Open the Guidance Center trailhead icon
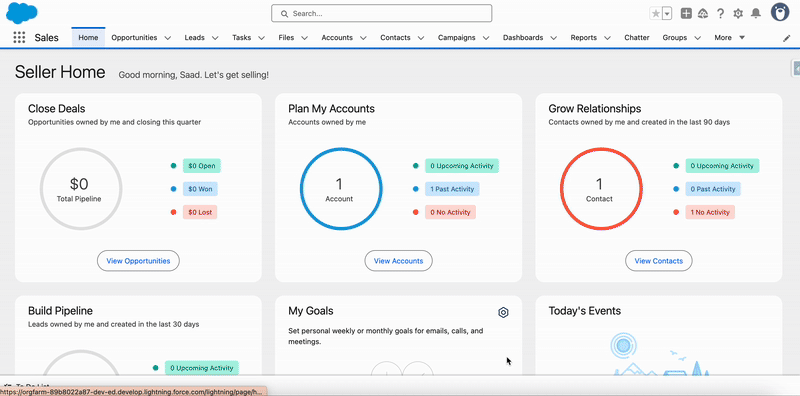 click(x=703, y=14)
